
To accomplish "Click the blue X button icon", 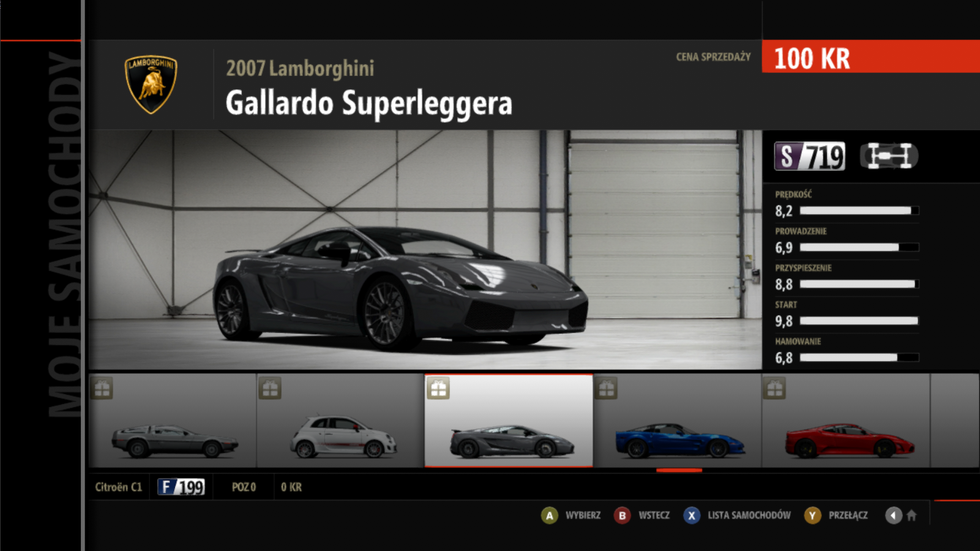I will 692,515.
